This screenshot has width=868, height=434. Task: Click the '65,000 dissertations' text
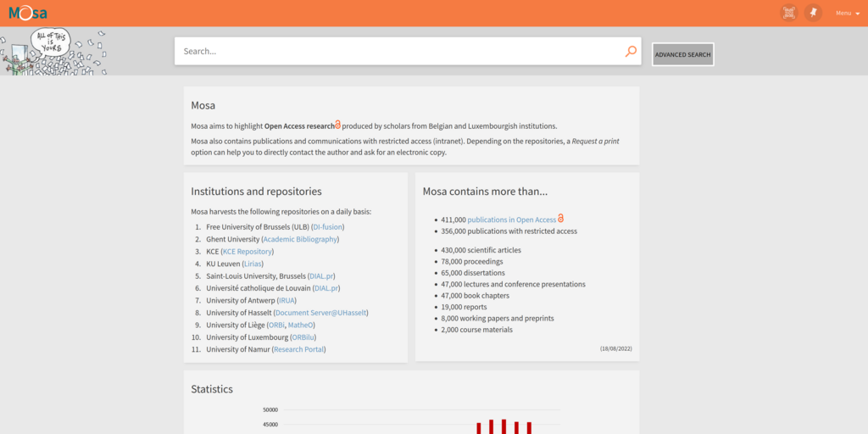[473, 273]
